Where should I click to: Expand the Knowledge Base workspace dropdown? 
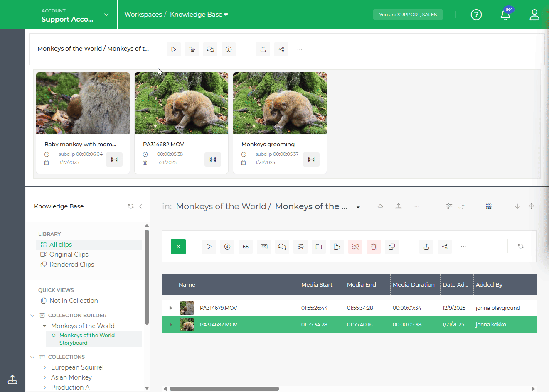pos(226,14)
